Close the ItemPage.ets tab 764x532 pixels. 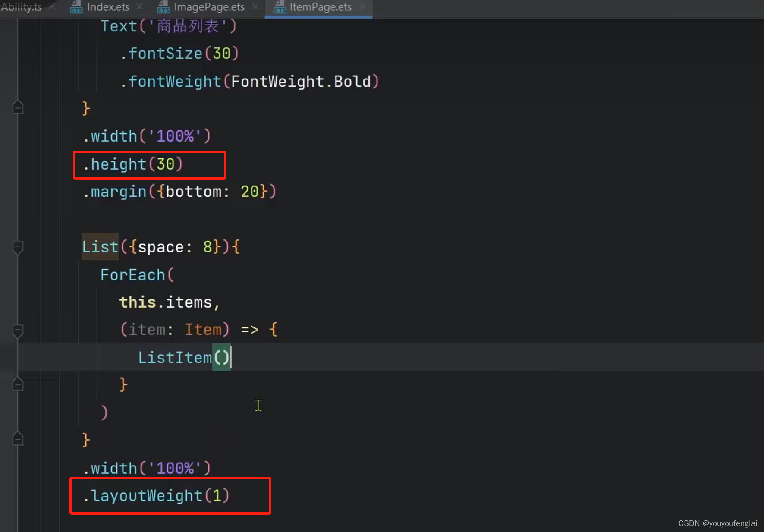[363, 7]
